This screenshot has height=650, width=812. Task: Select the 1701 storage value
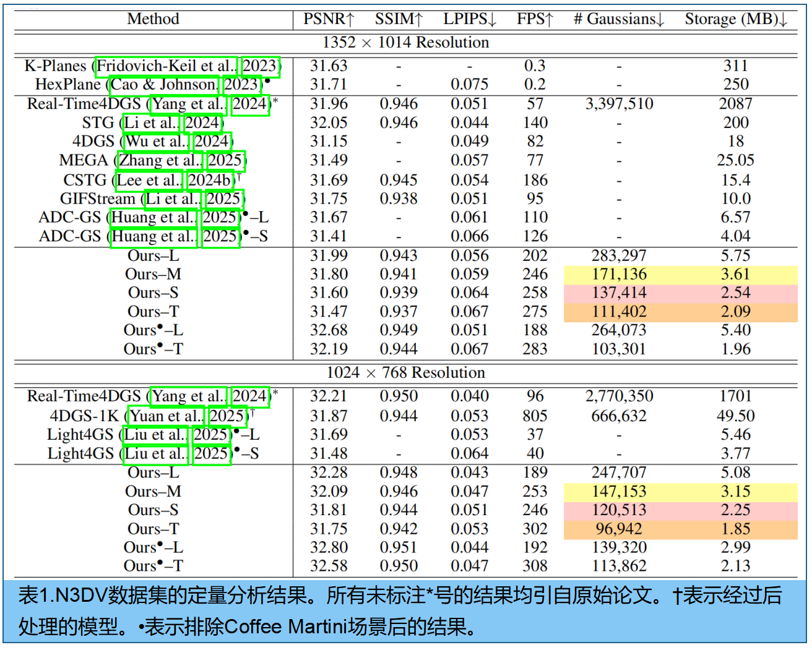[736, 396]
